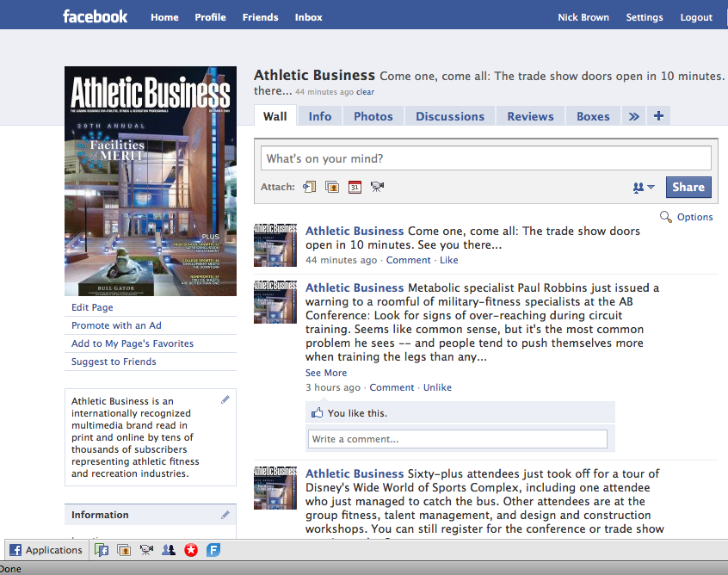
Task: Click Add to My Page's Favorites
Action: tap(133, 343)
